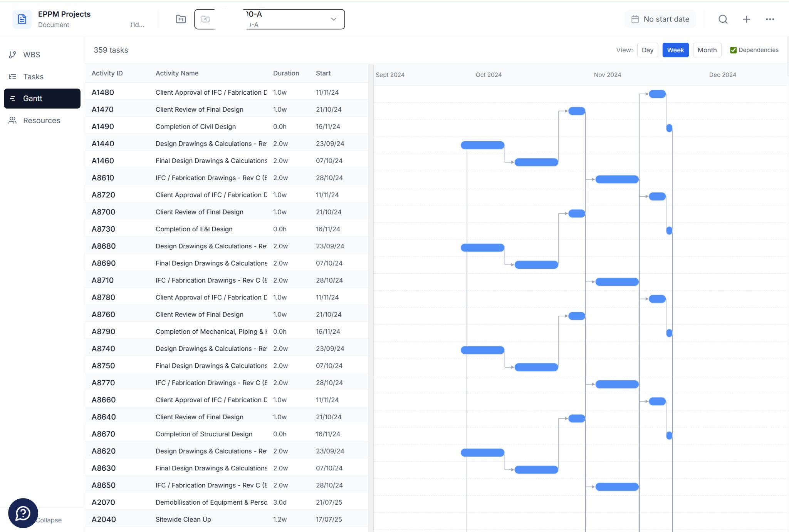Screen dimensions: 789x532
Task: Click the plus add icon
Action: pos(746,19)
